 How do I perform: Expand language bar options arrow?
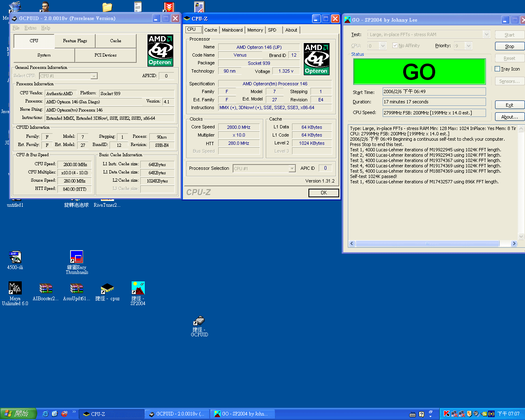pos(430,416)
